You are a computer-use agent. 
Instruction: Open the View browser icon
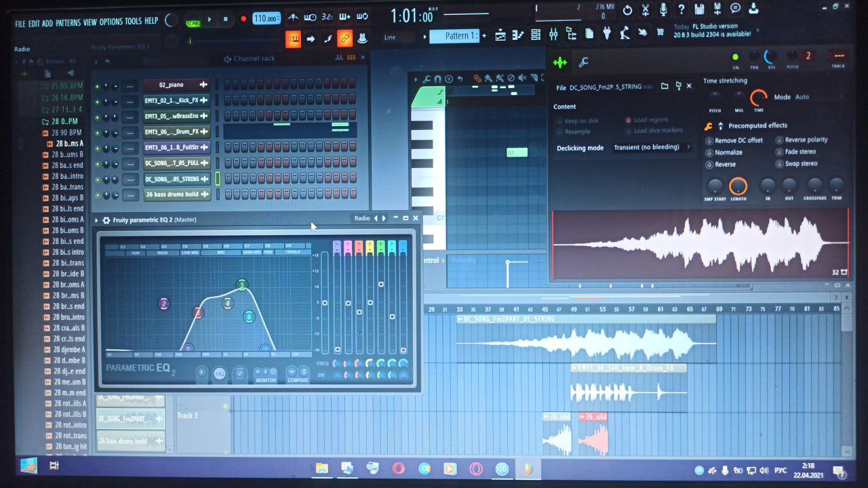(x=571, y=33)
